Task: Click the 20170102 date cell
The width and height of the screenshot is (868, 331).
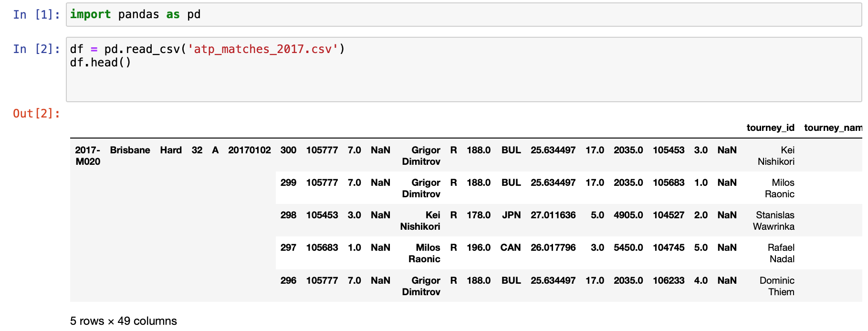Action: [x=250, y=150]
